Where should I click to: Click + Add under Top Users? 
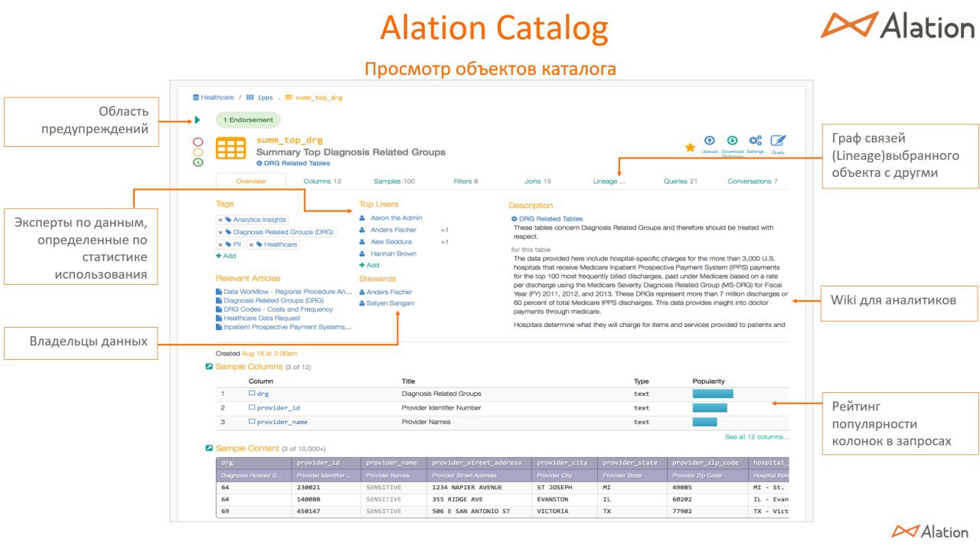pos(369,265)
